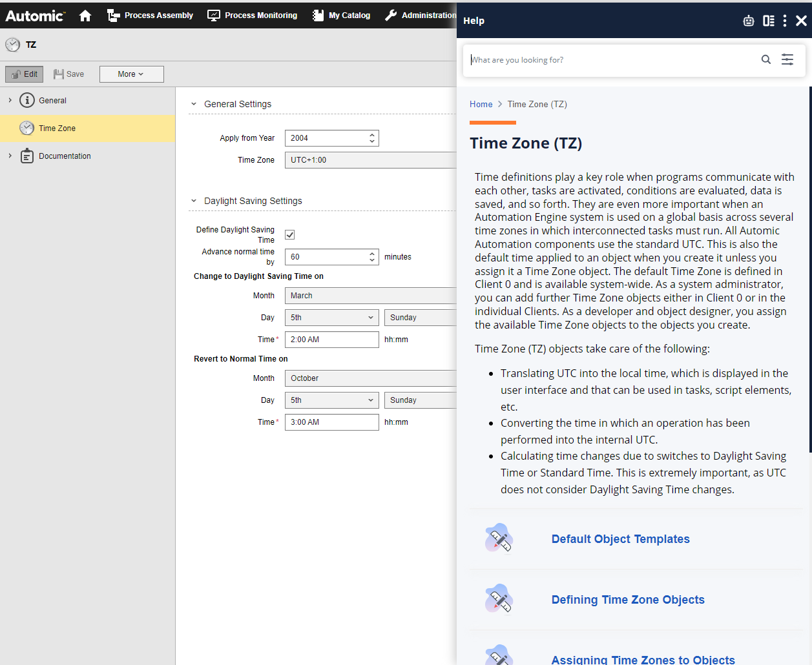Click the Defining Time Zone Objects icon
The width and height of the screenshot is (812, 665).
tap(499, 599)
